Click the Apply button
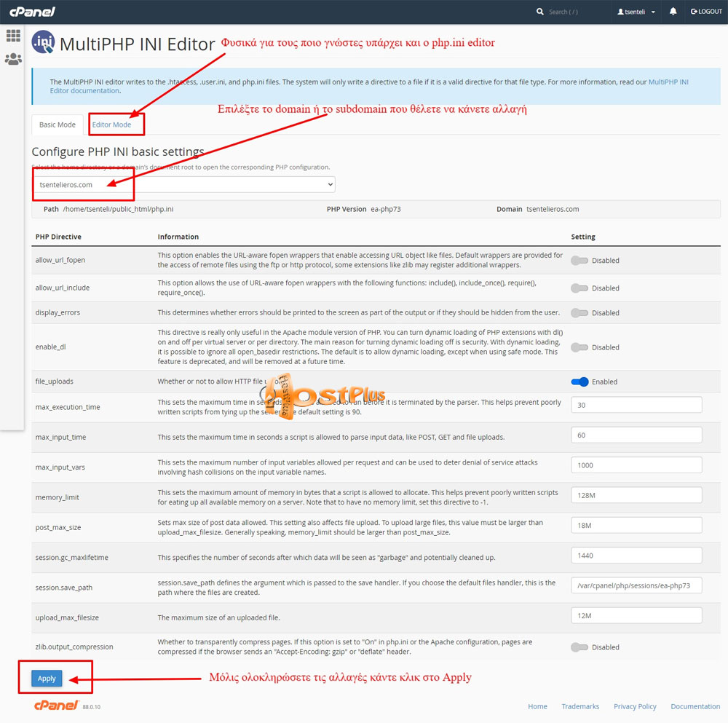The height and width of the screenshot is (723, 728). [46, 678]
